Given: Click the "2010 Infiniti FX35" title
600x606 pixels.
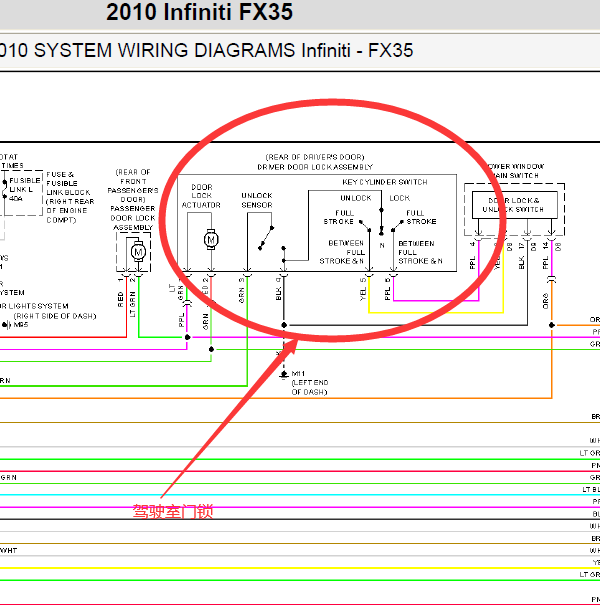Looking at the screenshot, I should point(199,12).
